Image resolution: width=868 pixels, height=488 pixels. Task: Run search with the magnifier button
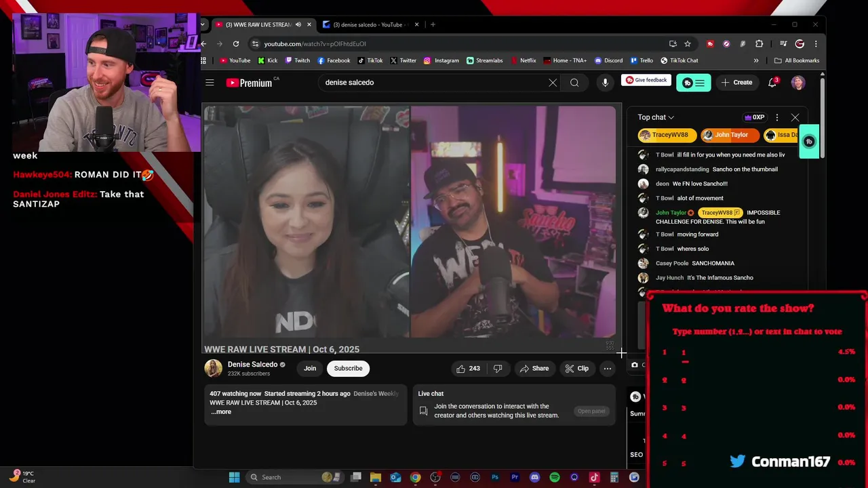(574, 83)
